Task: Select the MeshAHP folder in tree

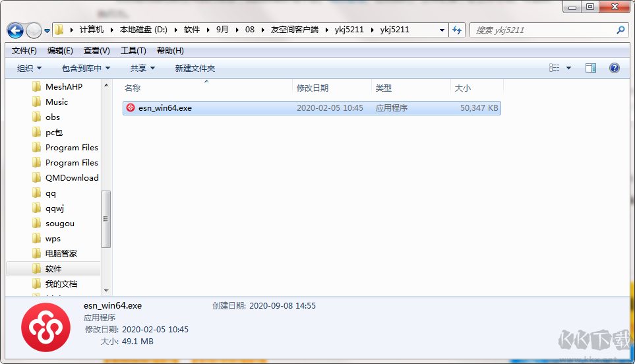Action: point(64,86)
